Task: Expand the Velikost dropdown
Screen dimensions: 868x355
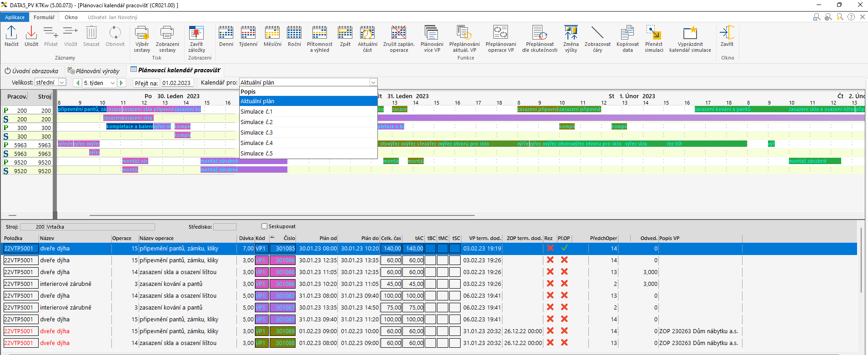Action: pos(62,83)
